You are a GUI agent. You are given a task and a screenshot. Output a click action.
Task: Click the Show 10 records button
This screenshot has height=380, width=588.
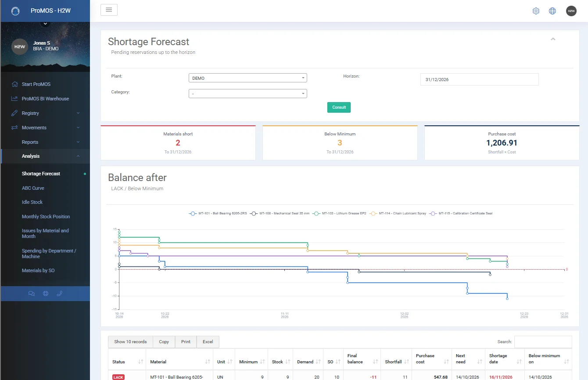coord(130,342)
